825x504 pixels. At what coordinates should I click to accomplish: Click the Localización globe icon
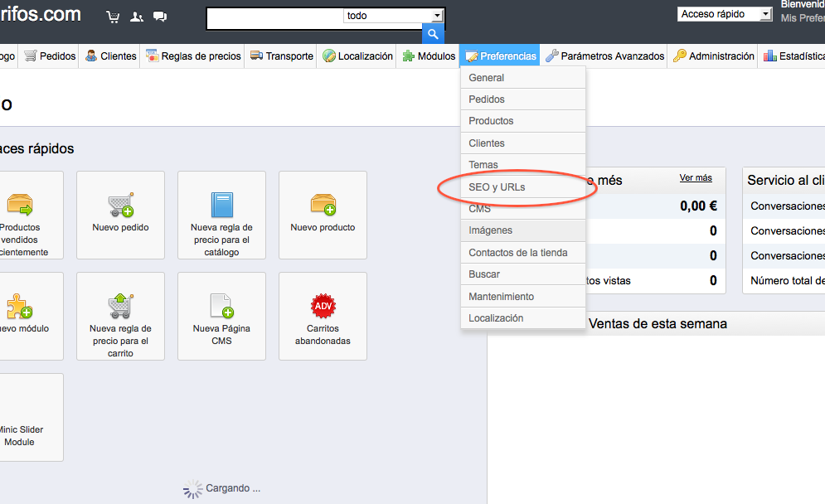tap(329, 56)
